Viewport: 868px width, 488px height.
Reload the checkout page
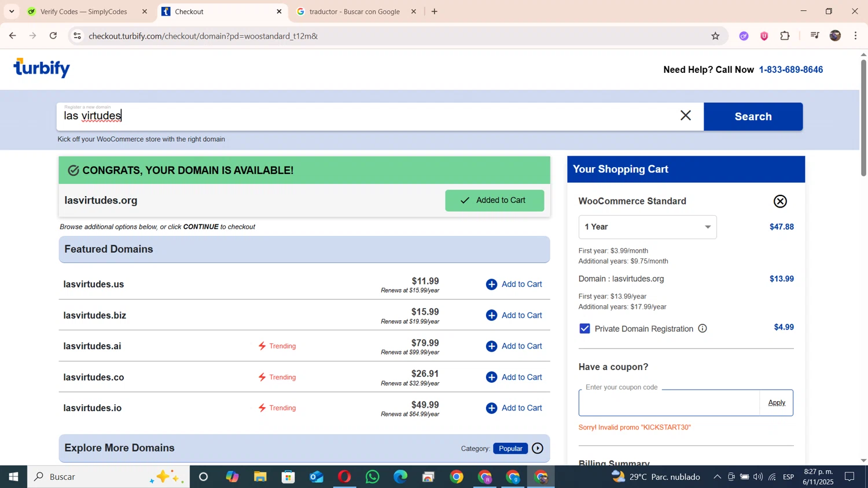point(53,36)
